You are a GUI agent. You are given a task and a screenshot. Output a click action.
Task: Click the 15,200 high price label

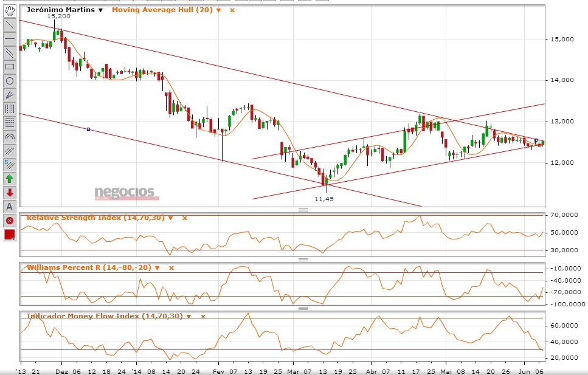(58, 16)
